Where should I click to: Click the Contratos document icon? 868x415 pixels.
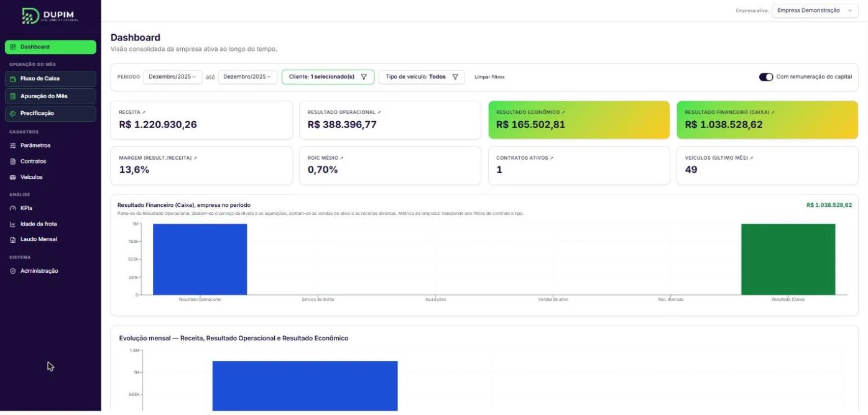[13, 162]
